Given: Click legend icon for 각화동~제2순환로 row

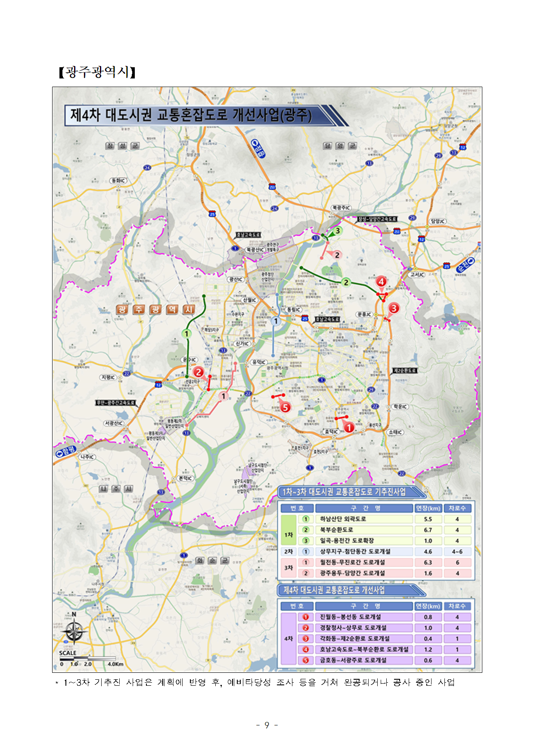Looking at the screenshot, I should click(306, 638).
